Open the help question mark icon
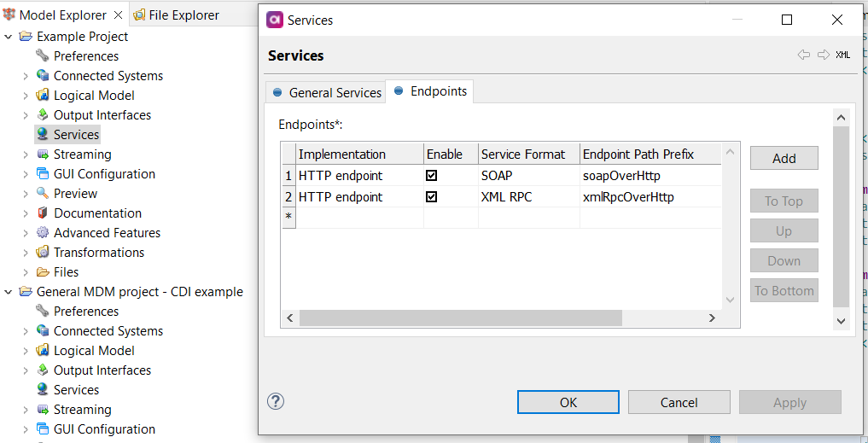The height and width of the screenshot is (443, 868). [x=276, y=401]
